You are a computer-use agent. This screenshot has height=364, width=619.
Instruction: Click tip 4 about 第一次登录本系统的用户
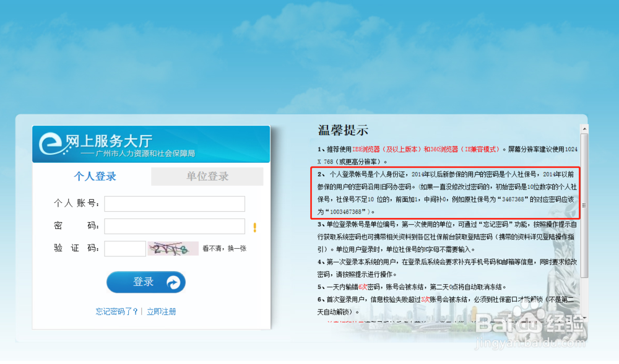[x=448, y=268]
